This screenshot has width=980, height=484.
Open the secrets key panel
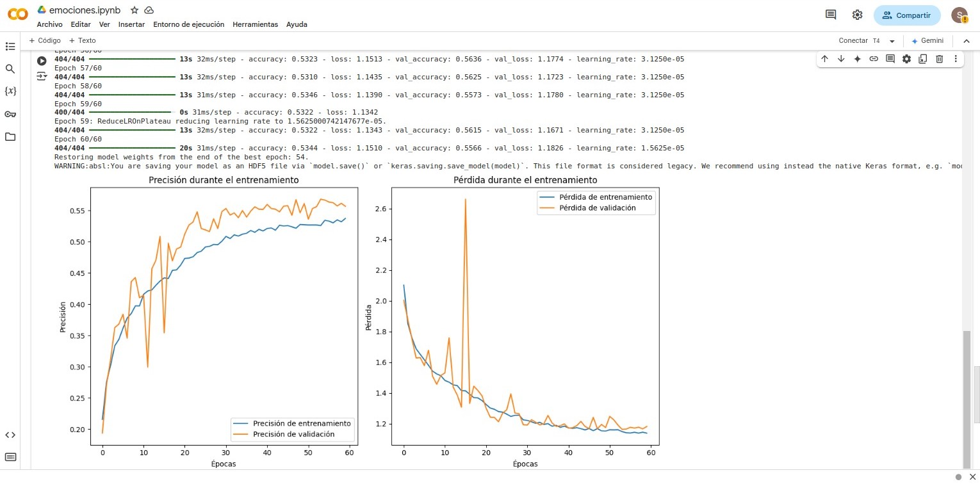click(x=10, y=114)
